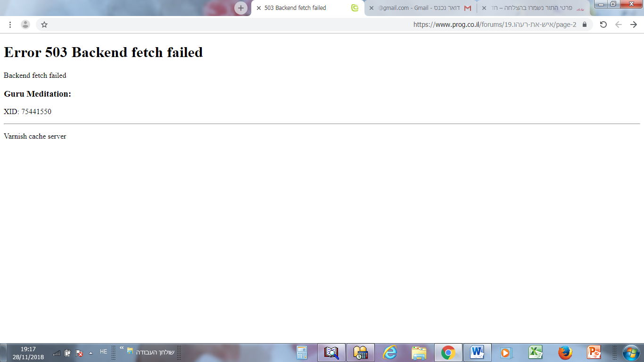Show hidden tray icons with the up arrow
This screenshot has height=362, width=644.
coord(91,353)
